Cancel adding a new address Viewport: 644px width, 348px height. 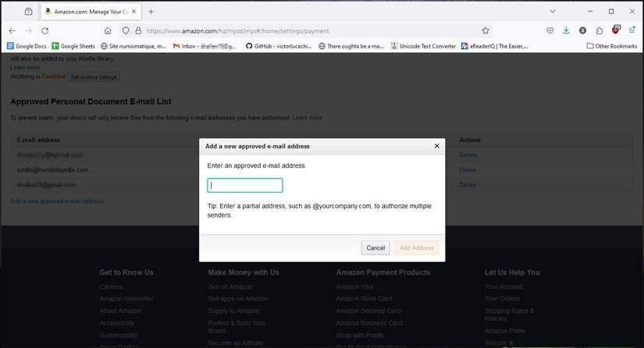(375, 248)
